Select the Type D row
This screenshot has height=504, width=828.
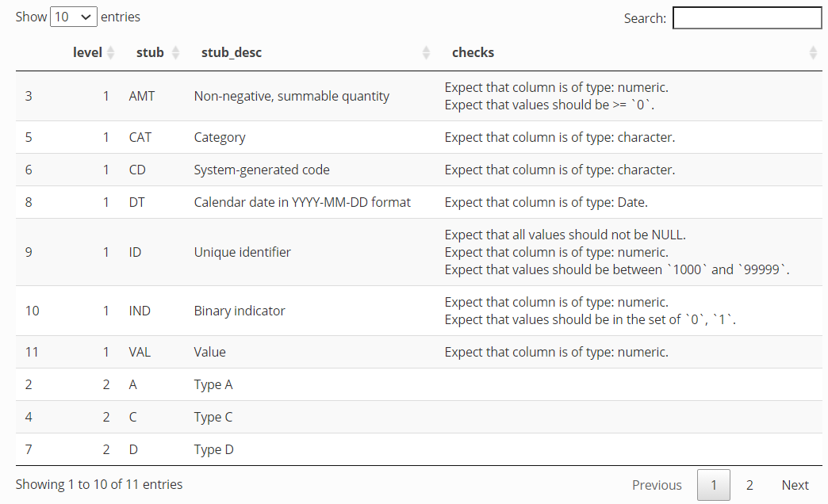pos(419,449)
